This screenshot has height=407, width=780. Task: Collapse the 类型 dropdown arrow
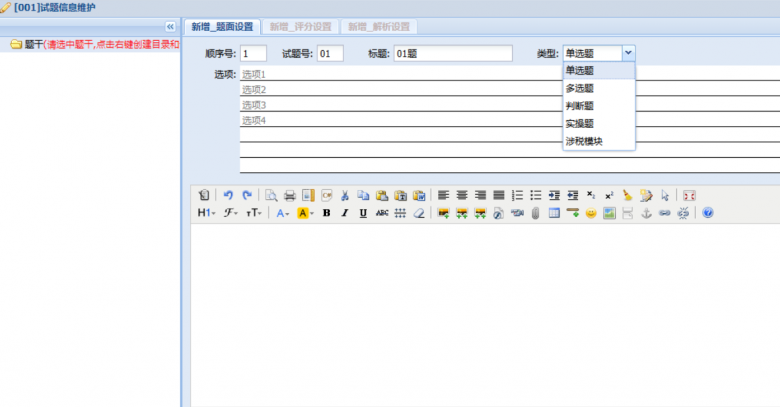(x=627, y=53)
